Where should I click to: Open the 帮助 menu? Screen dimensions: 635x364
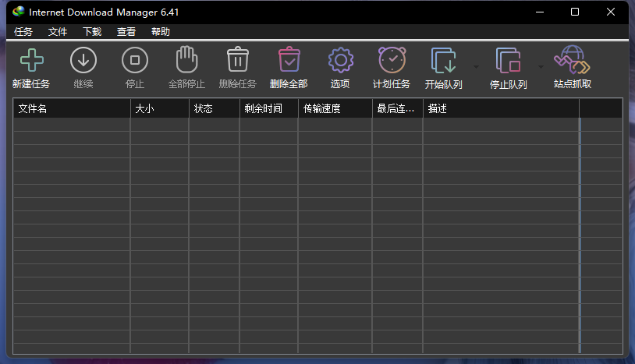(161, 31)
